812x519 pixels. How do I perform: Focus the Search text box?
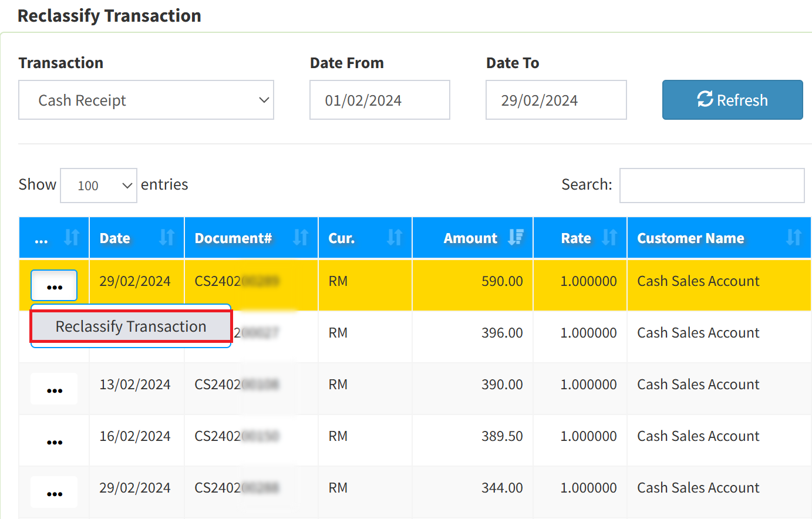(x=712, y=186)
